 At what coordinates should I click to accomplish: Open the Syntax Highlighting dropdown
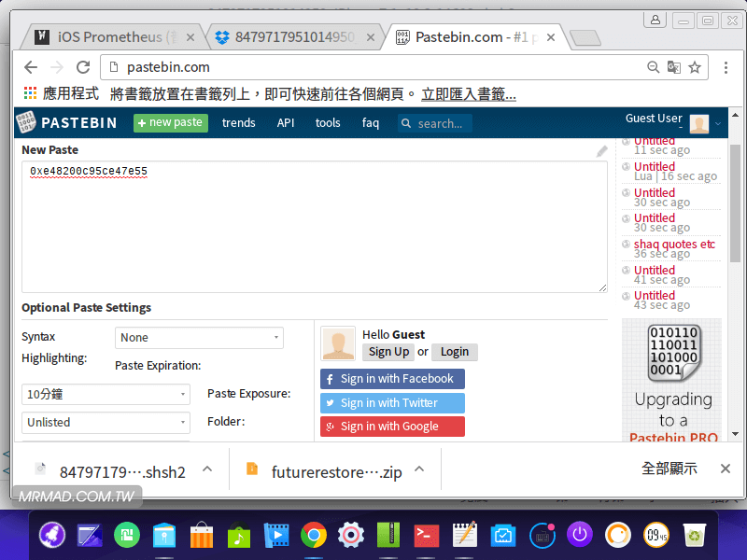point(199,338)
